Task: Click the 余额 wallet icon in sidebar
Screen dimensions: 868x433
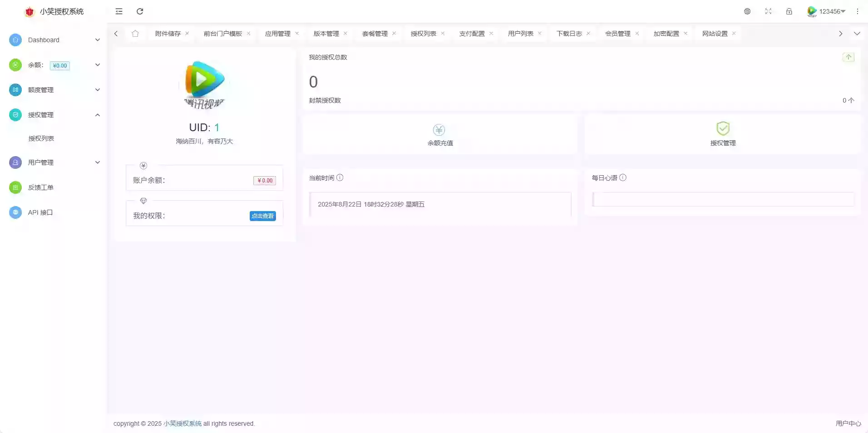Action: click(15, 65)
